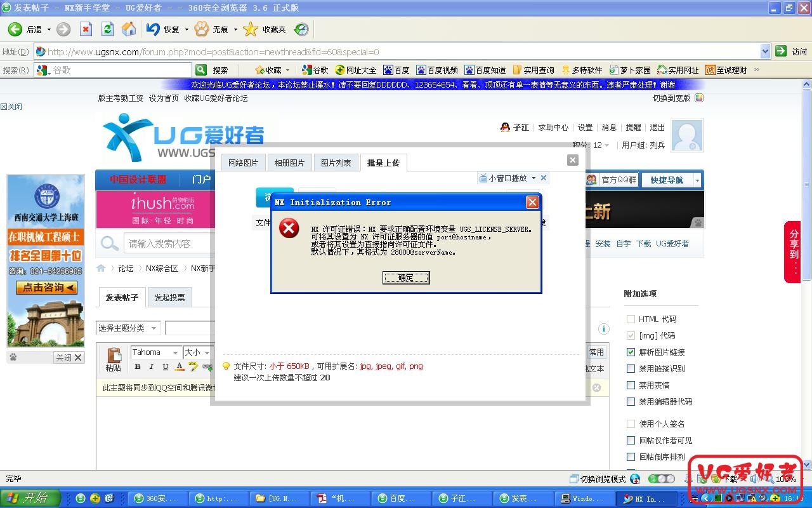Toggle Bold formatting in post editor
812x508 pixels.
coord(138,366)
